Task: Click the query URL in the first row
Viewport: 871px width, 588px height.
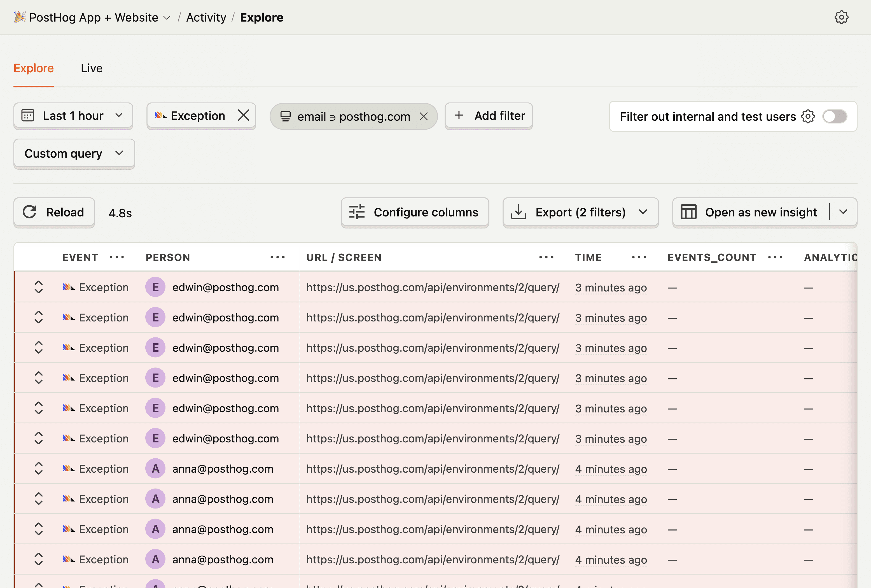Action: click(433, 288)
